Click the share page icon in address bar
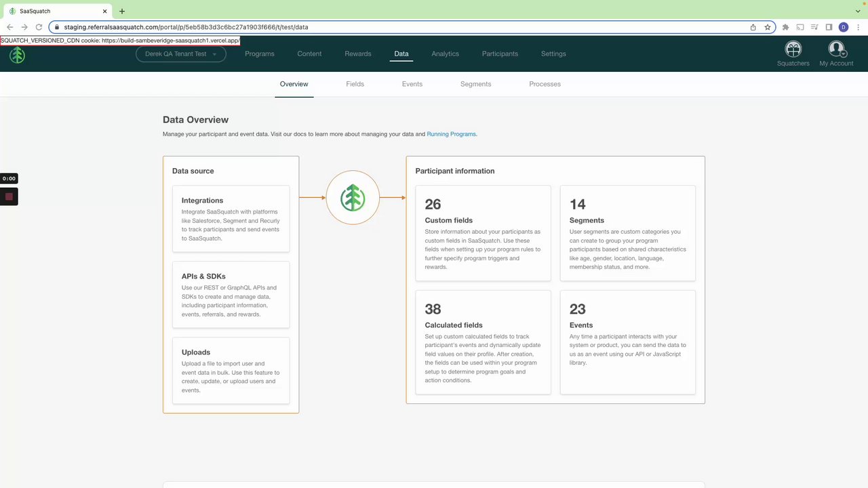 (753, 27)
